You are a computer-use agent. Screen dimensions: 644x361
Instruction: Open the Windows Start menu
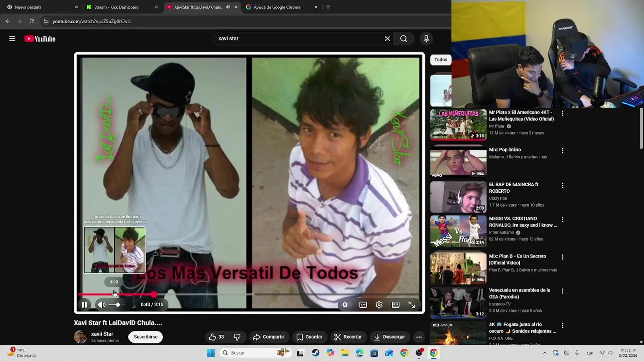211,353
